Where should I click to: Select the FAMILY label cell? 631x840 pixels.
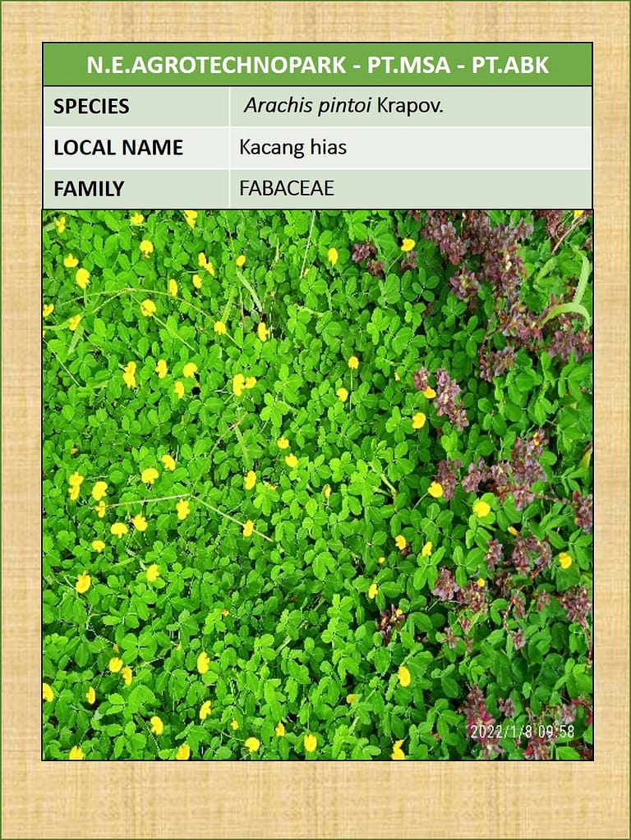89,189
